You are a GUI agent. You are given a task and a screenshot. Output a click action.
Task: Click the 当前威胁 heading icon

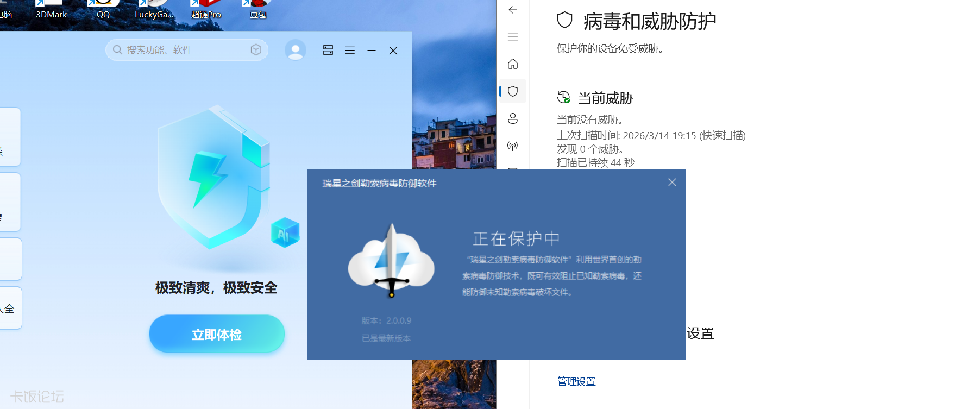tap(564, 98)
